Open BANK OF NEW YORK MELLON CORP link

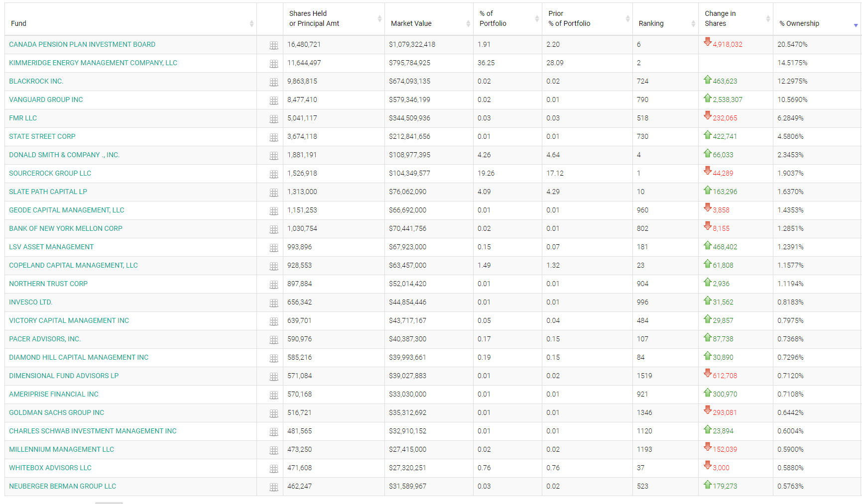66,228
